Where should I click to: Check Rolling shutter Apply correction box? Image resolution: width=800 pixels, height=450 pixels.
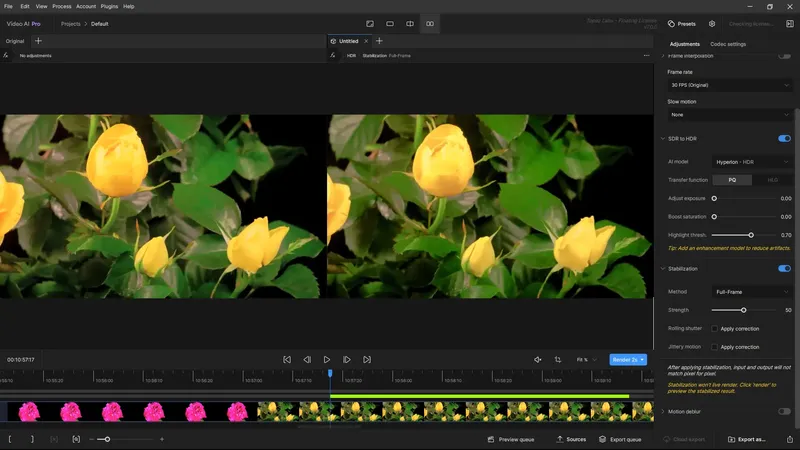tap(714, 328)
